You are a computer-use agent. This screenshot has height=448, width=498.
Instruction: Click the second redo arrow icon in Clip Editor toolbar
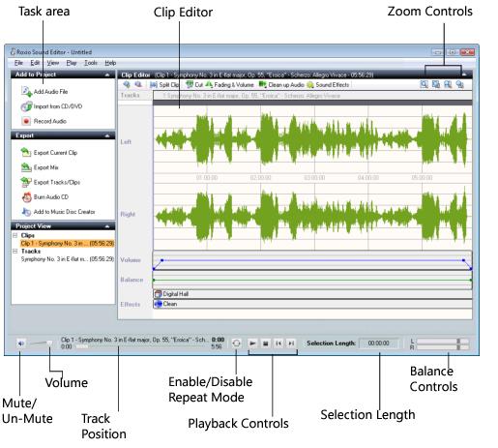click(138, 84)
